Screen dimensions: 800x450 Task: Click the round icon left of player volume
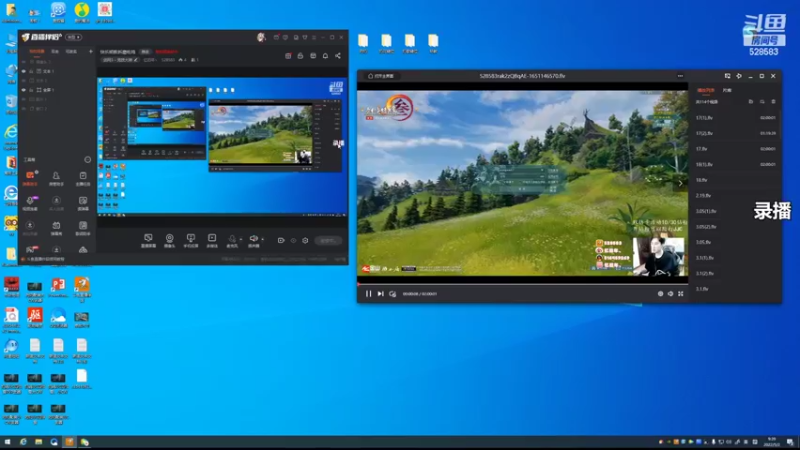[x=660, y=294]
